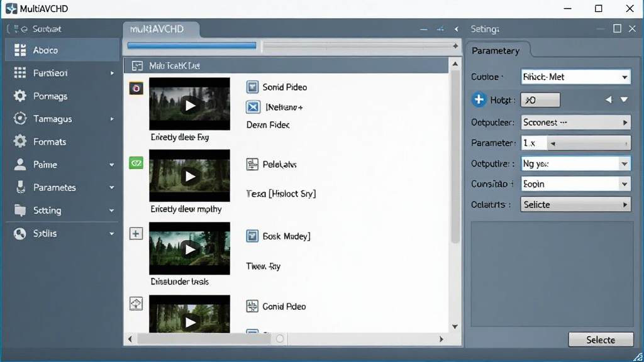644x362 pixels.
Task: Open the Cotioe dropdown showing Rlhack-Met
Action: [575, 77]
